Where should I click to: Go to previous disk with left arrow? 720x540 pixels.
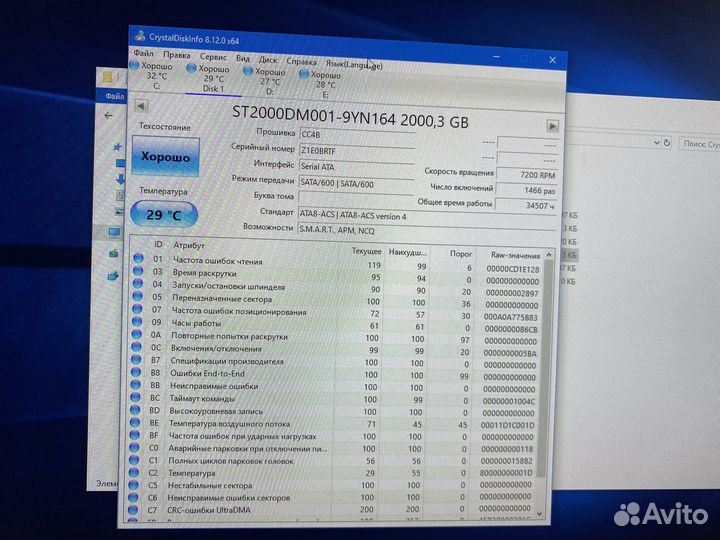pyautogui.click(x=141, y=107)
